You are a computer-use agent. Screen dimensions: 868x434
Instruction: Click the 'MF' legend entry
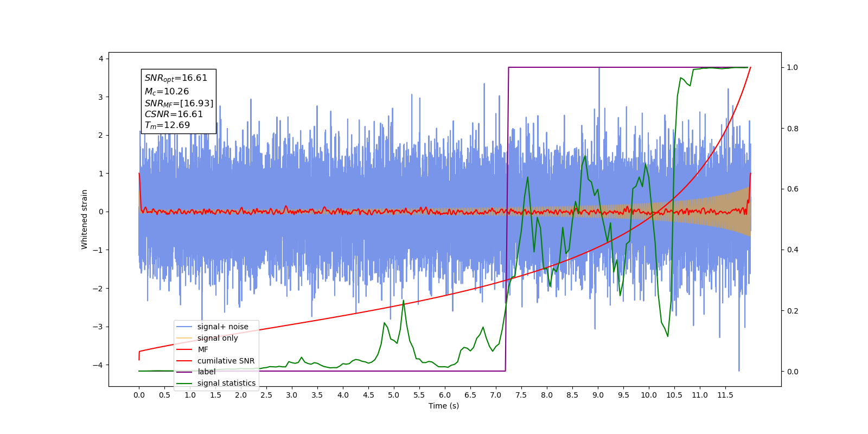(193, 349)
